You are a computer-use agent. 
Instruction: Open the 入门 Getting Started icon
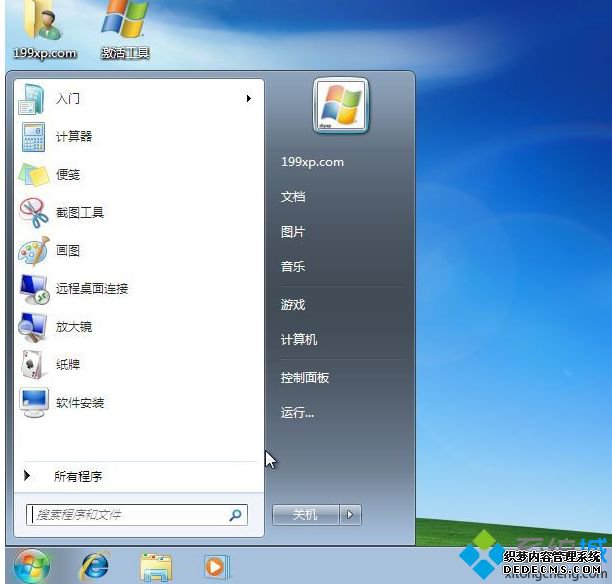tap(31, 99)
